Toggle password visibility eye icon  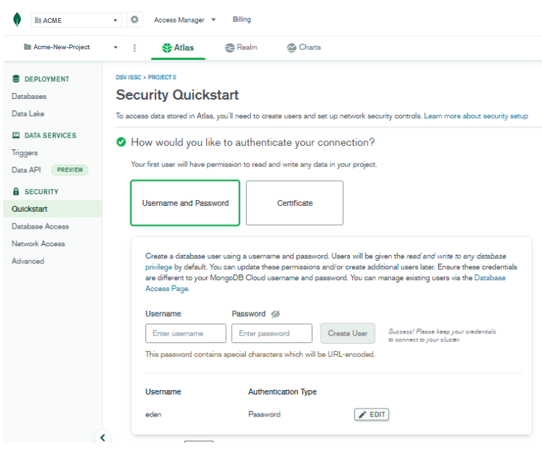[275, 314]
